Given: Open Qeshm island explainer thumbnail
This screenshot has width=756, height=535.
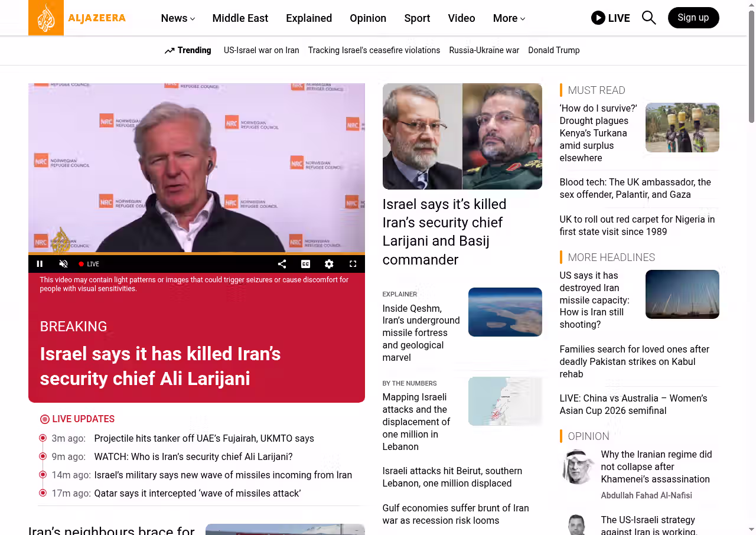Looking at the screenshot, I should 504,312.
